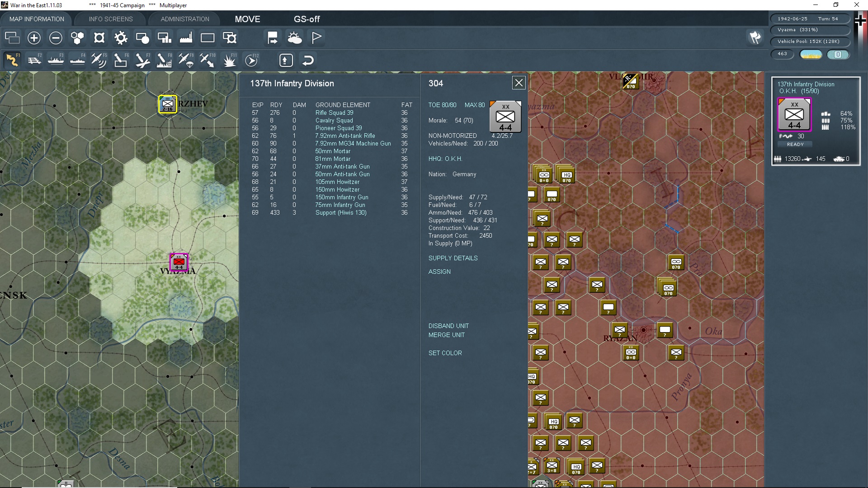Click the rectangle with circle icon

click(142, 38)
